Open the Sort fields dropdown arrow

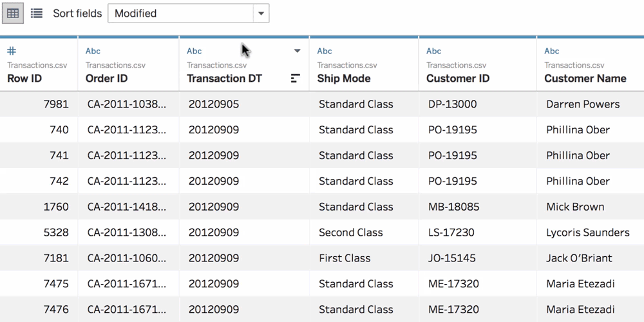(261, 14)
